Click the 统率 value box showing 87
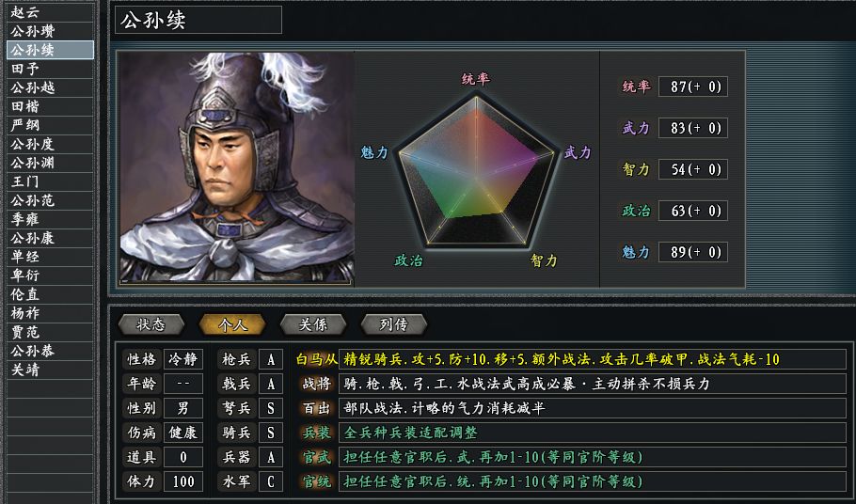The height and width of the screenshot is (504, 856). 693,87
